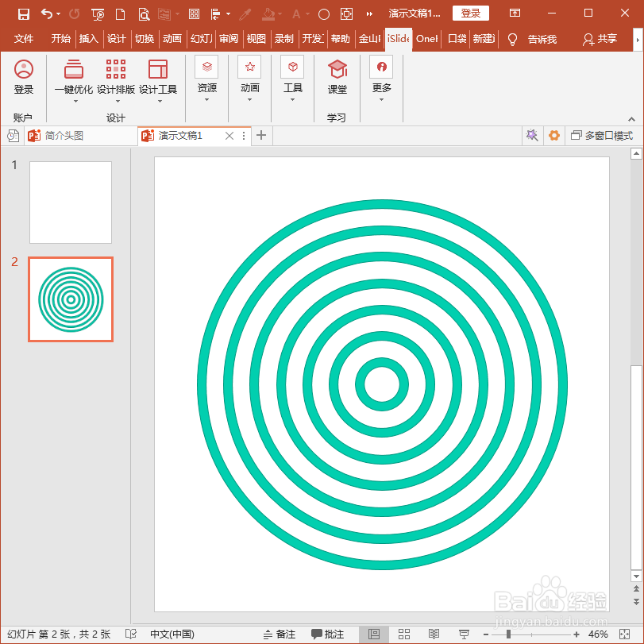Image resolution: width=644 pixels, height=644 pixels.
Task: Close the 演示文稿1 document tab
Action: (229, 136)
